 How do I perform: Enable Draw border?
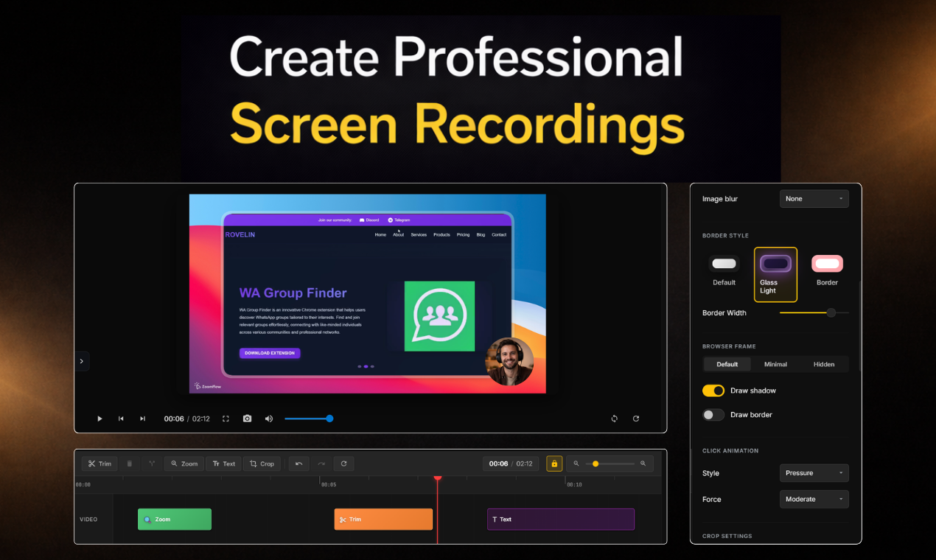tap(713, 415)
